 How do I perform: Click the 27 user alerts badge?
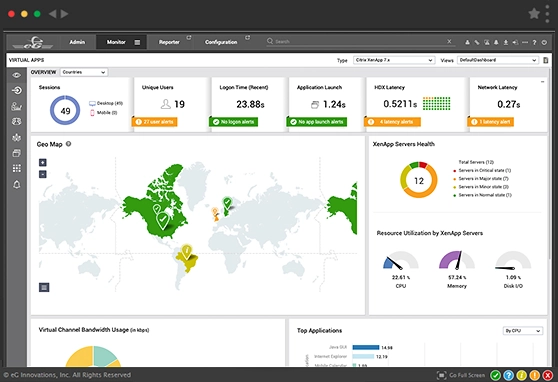pyautogui.click(x=154, y=122)
